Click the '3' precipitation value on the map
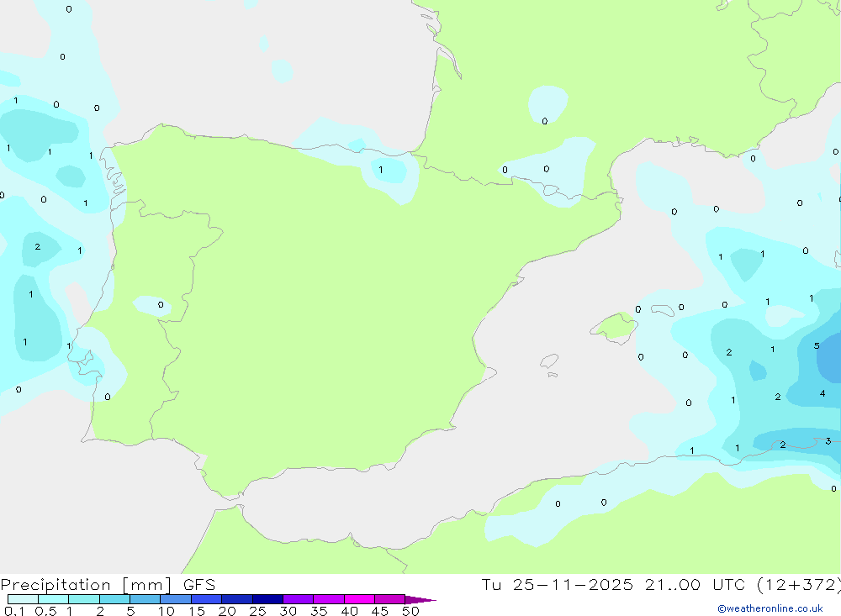Viewport: 841px width, 616px height. [x=828, y=441]
